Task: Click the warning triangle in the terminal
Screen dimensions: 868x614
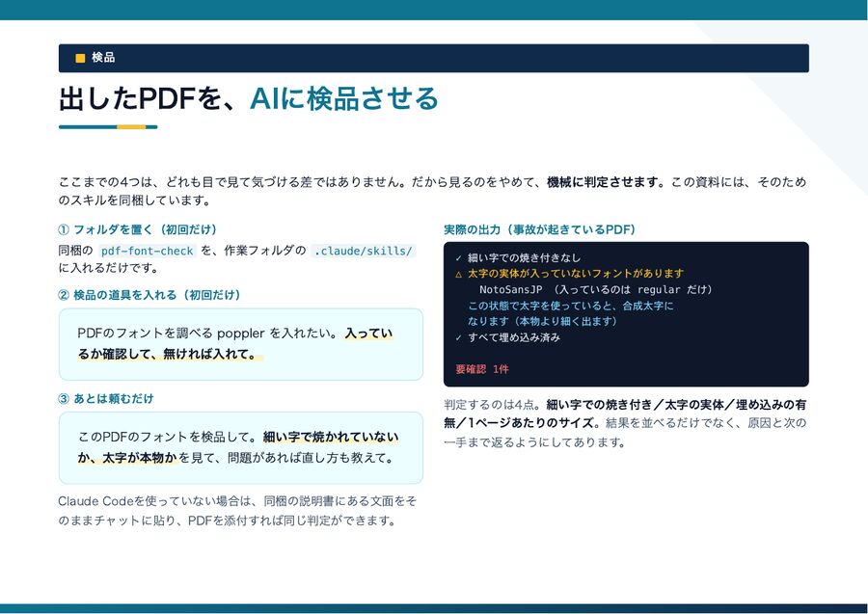Action: [458, 274]
